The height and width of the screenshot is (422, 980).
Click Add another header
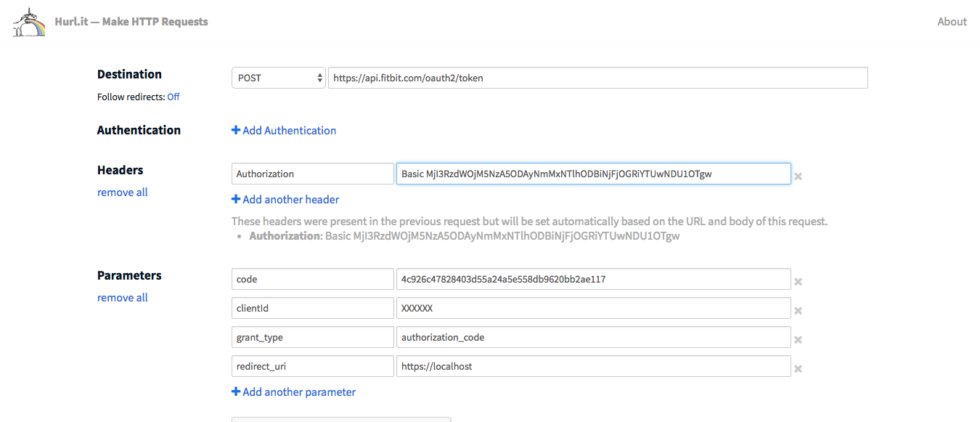click(x=285, y=200)
